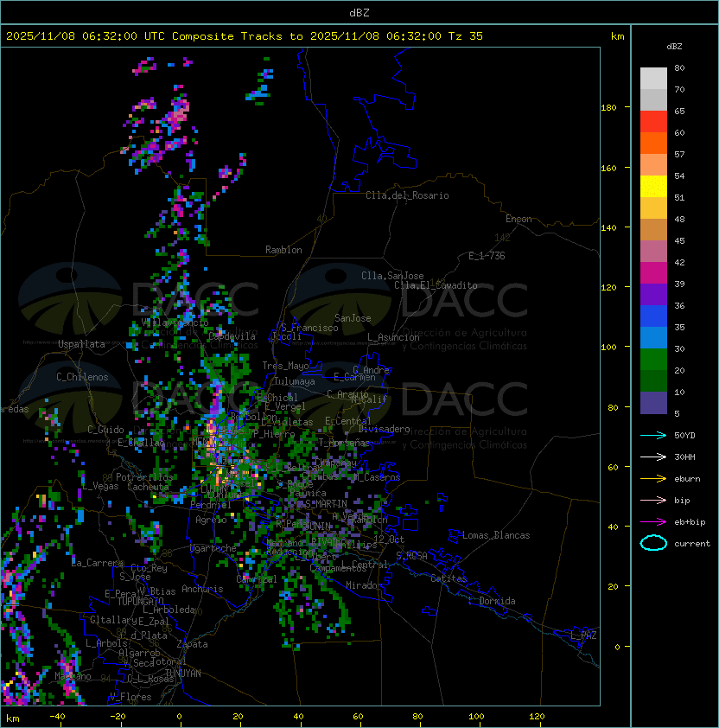Viewport: 719px width, 728px height.
Task: Click the yellow eburn arrow symbol
Action: [653, 479]
